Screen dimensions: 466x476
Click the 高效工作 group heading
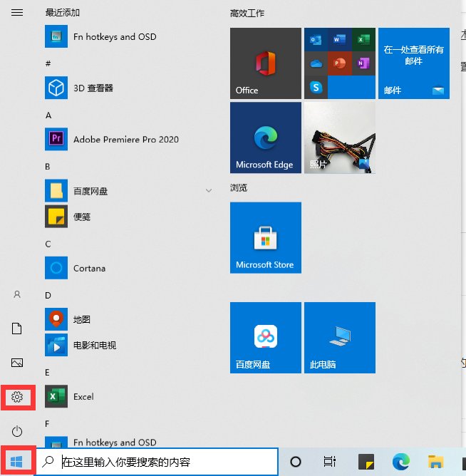coord(247,14)
